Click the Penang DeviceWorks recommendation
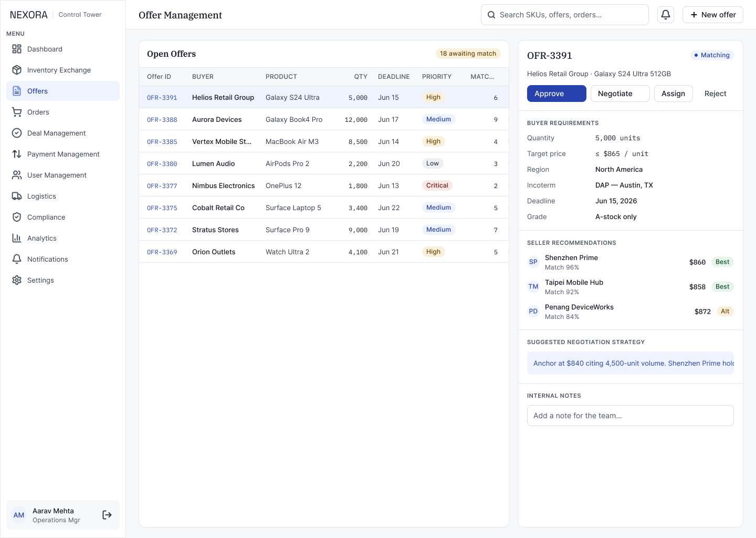The image size is (756, 538). click(631, 311)
